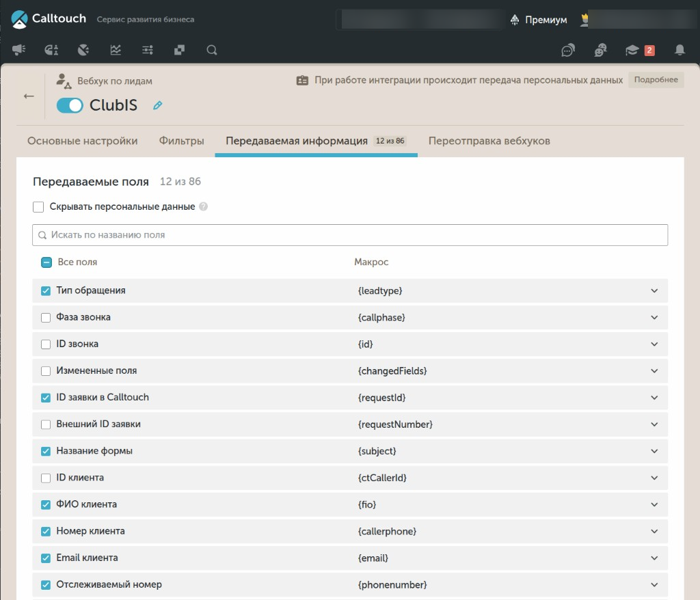The image size is (700, 600).
Task: Expand the {requestId} row chevron
Action: (x=654, y=398)
